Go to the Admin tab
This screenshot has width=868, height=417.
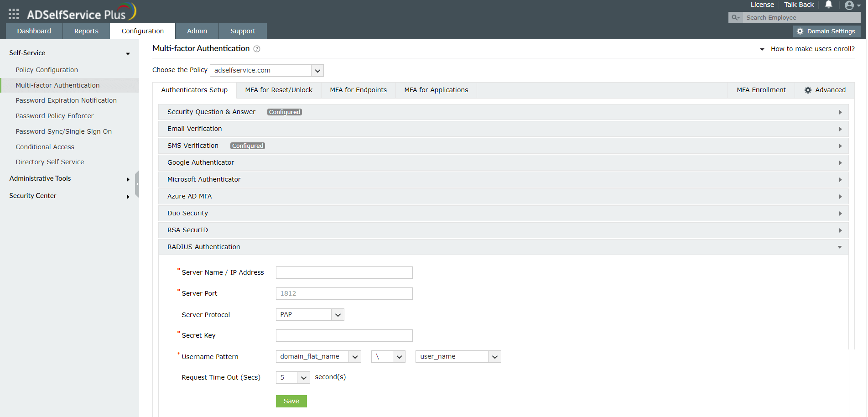(x=197, y=31)
